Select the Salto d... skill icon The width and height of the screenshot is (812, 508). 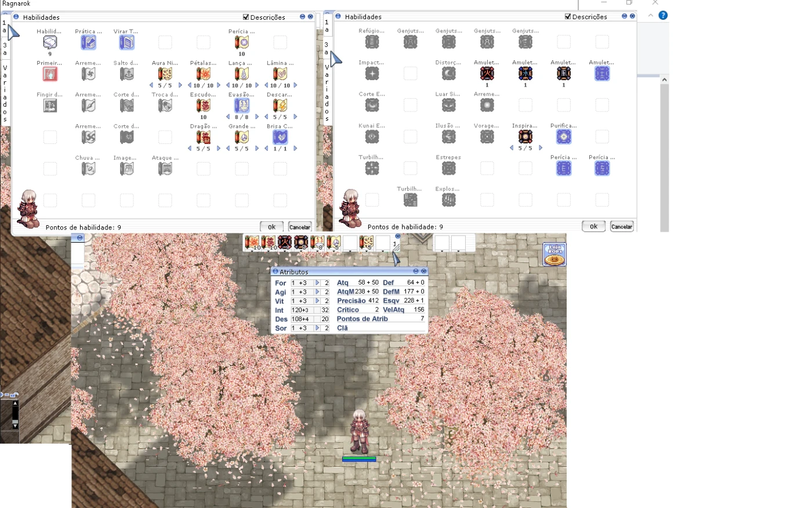(126, 74)
